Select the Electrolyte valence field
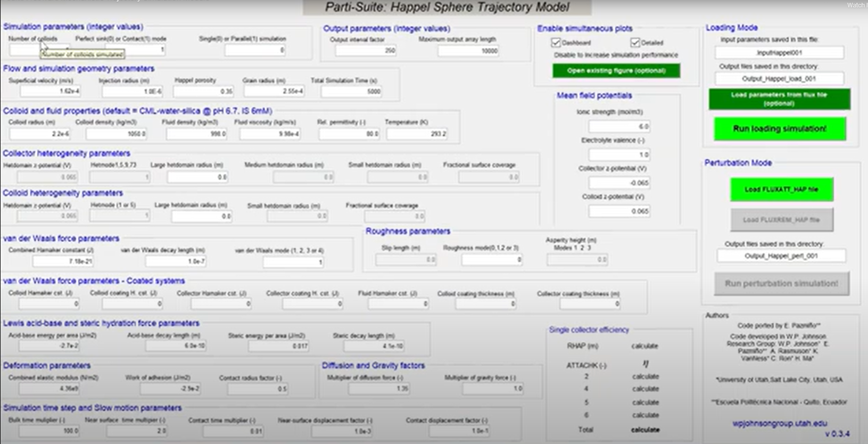The width and height of the screenshot is (868, 444). point(619,155)
